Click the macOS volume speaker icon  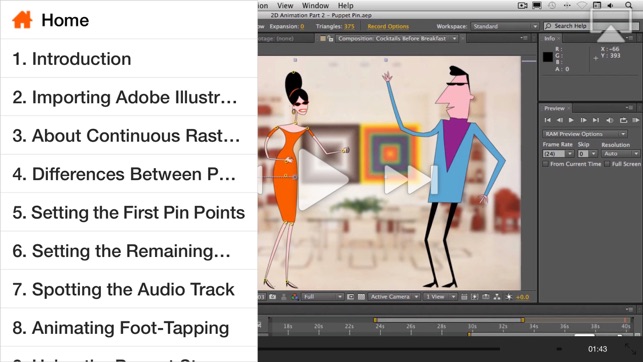tap(611, 5)
